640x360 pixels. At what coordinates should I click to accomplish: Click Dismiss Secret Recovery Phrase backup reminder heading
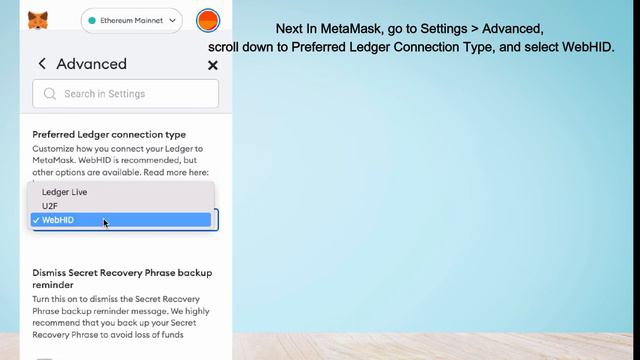click(x=122, y=279)
